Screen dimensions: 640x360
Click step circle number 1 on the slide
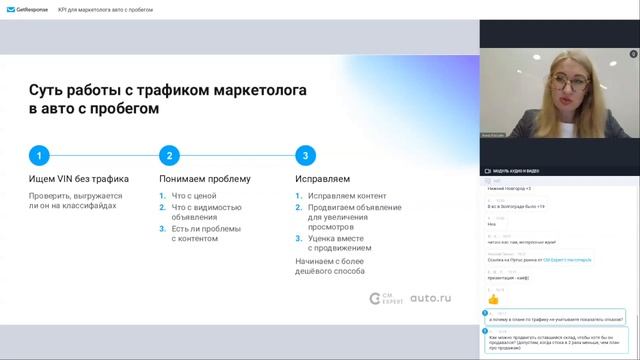39,156
